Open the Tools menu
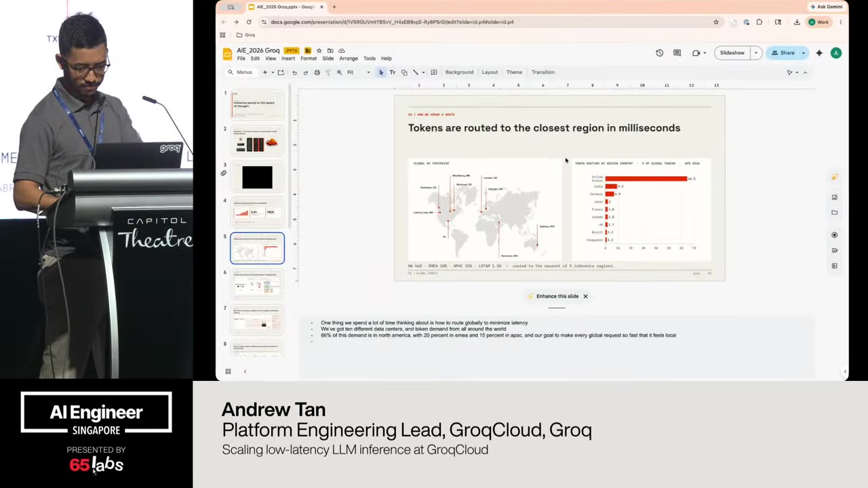 [370, 58]
